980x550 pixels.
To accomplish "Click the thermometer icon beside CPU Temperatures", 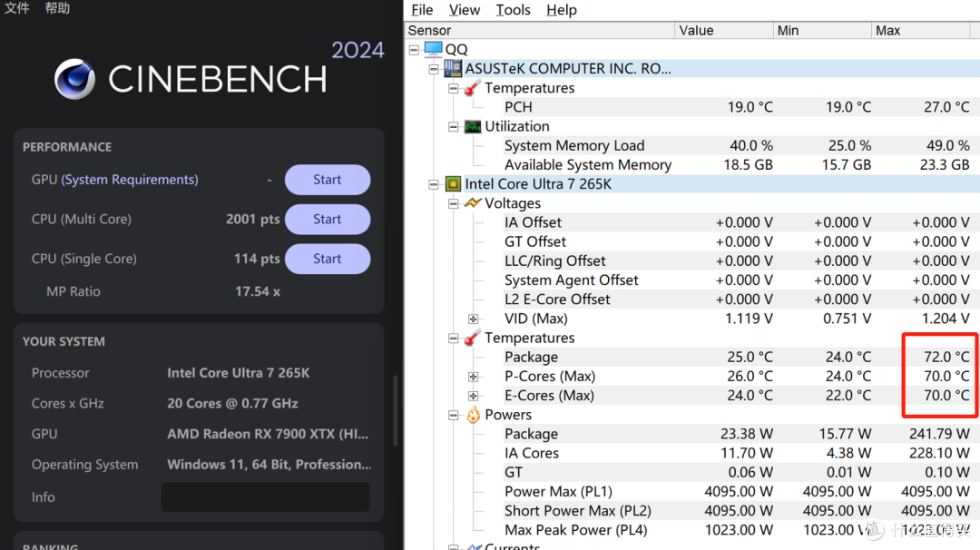I will tap(473, 338).
